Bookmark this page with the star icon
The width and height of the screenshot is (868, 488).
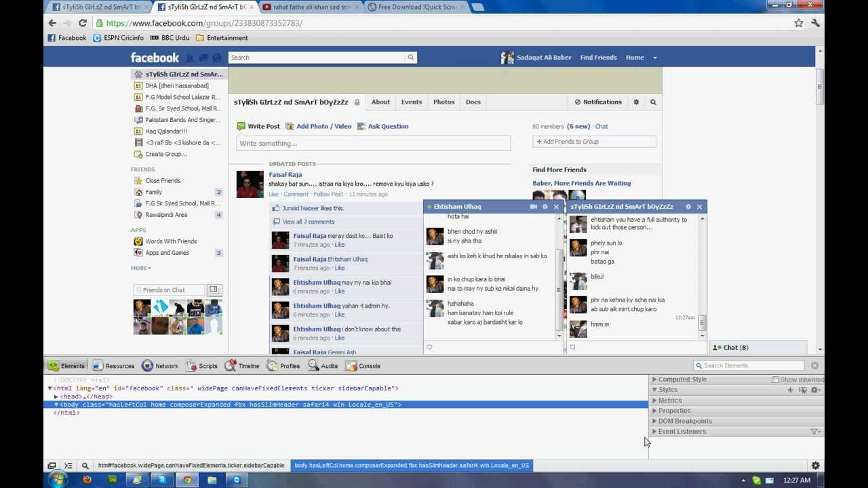(x=799, y=23)
